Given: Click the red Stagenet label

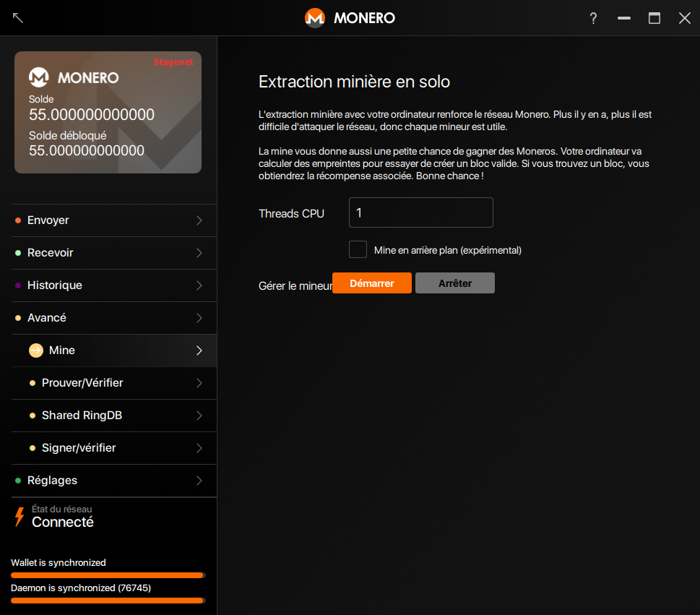Looking at the screenshot, I should [173, 62].
